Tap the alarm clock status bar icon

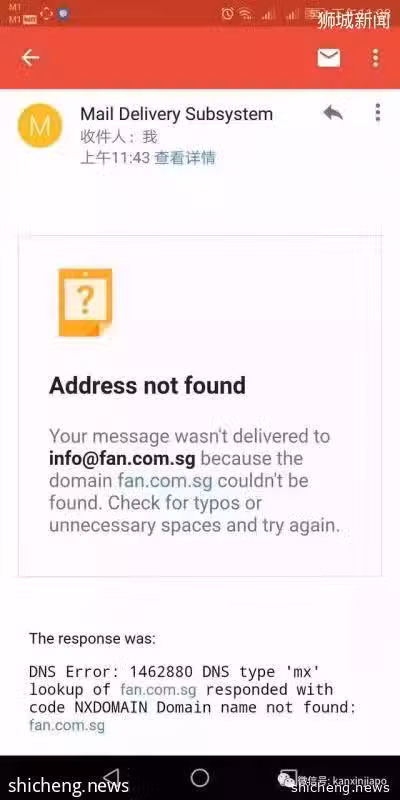click(228, 13)
